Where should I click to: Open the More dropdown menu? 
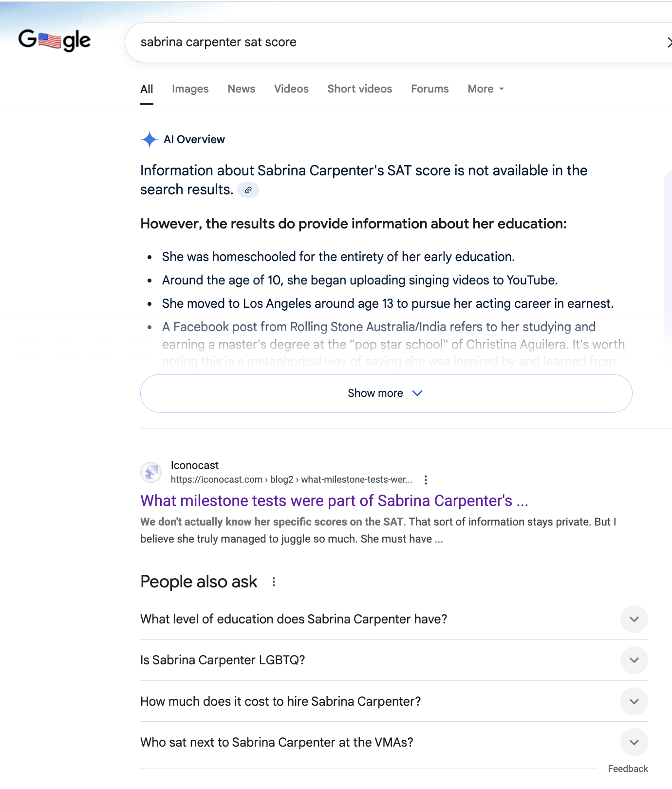tap(486, 89)
